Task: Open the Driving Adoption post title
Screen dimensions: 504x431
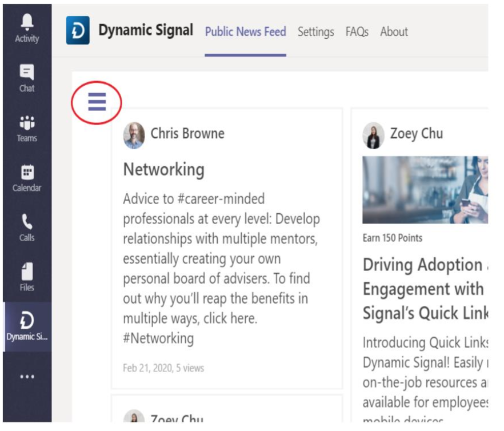Action: (x=426, y=289)
